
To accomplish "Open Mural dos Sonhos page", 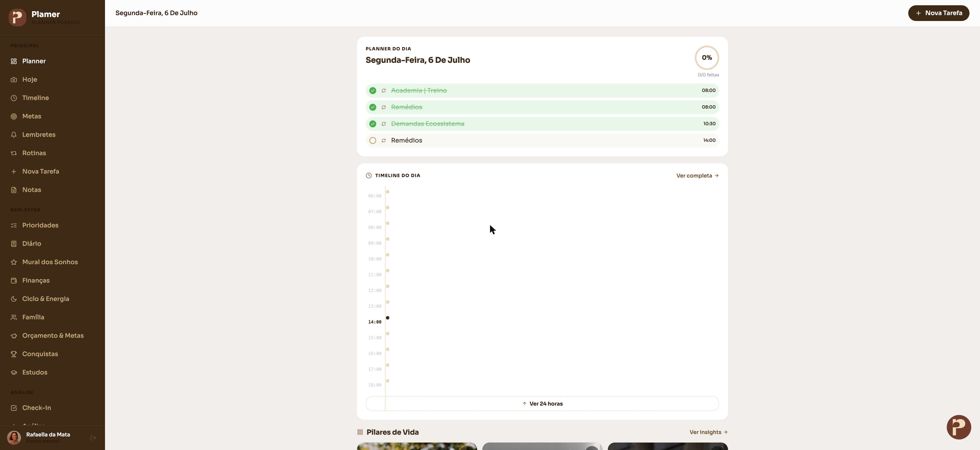I will (52, 262).
